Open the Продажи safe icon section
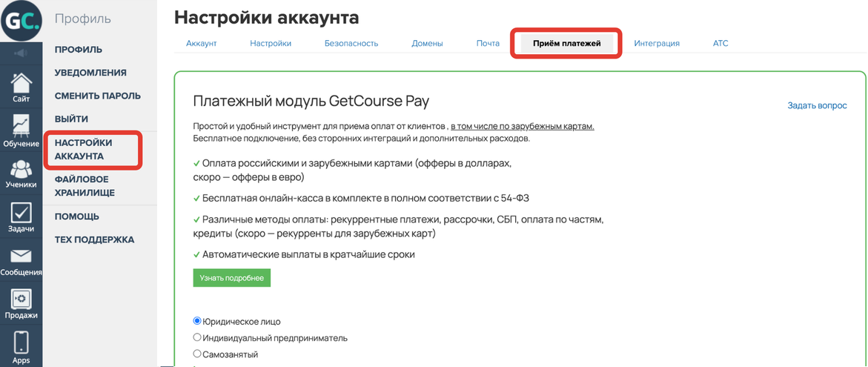This screenshot has height=367, width=868. (21, 305)
